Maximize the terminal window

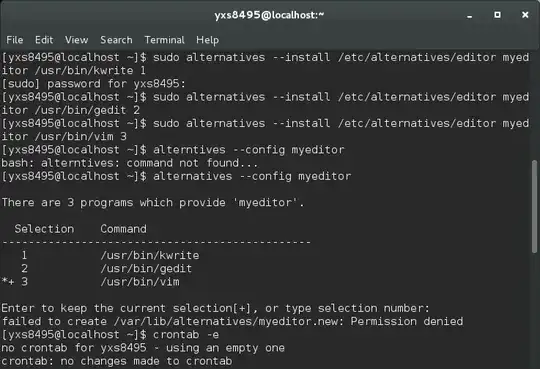click(497, 15)
